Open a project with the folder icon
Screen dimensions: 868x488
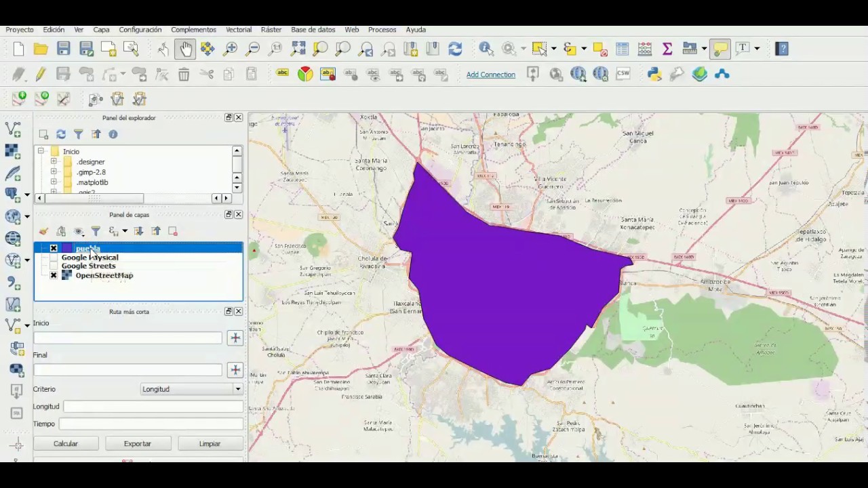[41, 49]
